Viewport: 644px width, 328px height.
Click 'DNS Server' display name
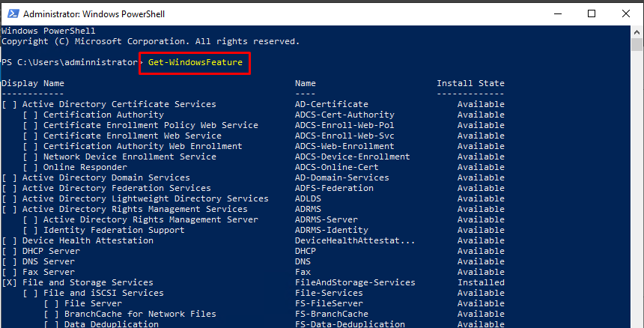pyautogui.click(x=49, y=261)
